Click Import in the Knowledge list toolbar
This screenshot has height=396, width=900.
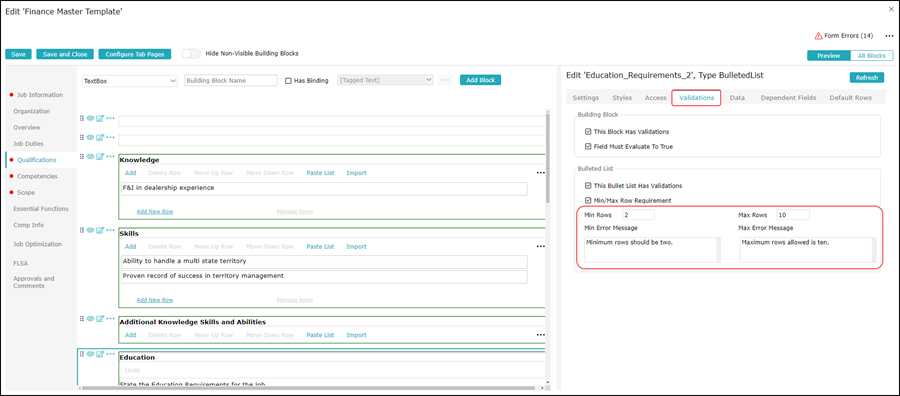tap(356, 173)
